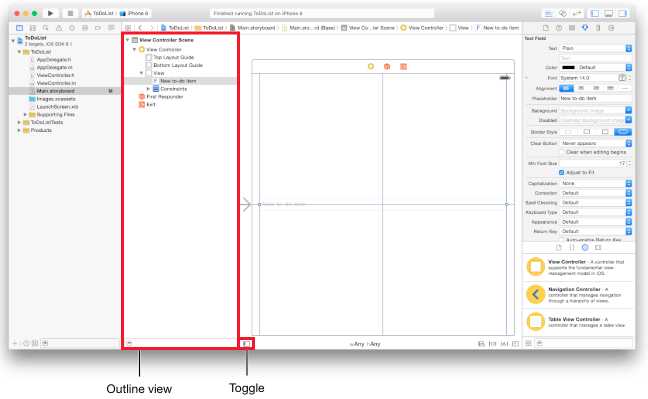The image size is (648, 399).
Task: Select Navigation Controller in the object library
Action: click(x=578, y=295)
